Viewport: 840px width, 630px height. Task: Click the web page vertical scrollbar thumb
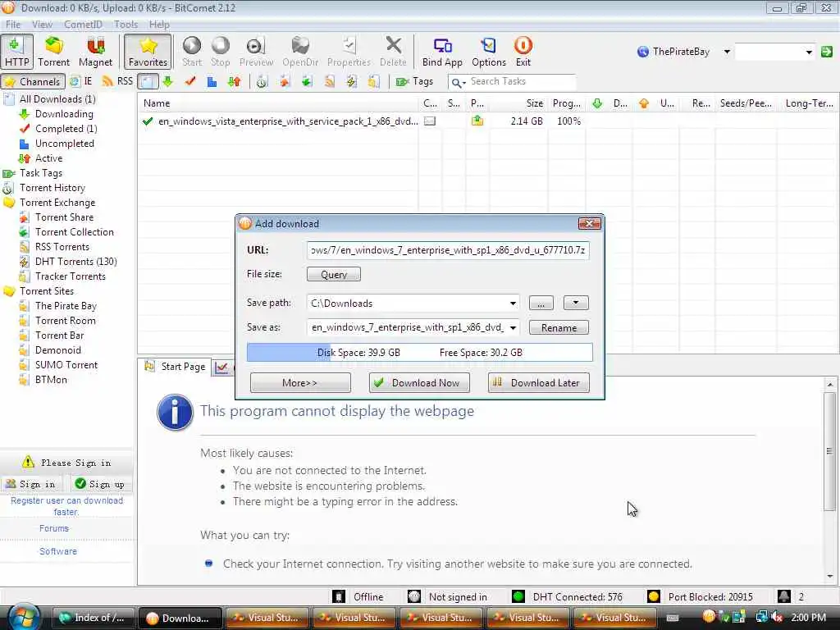(x=829, y=451)
